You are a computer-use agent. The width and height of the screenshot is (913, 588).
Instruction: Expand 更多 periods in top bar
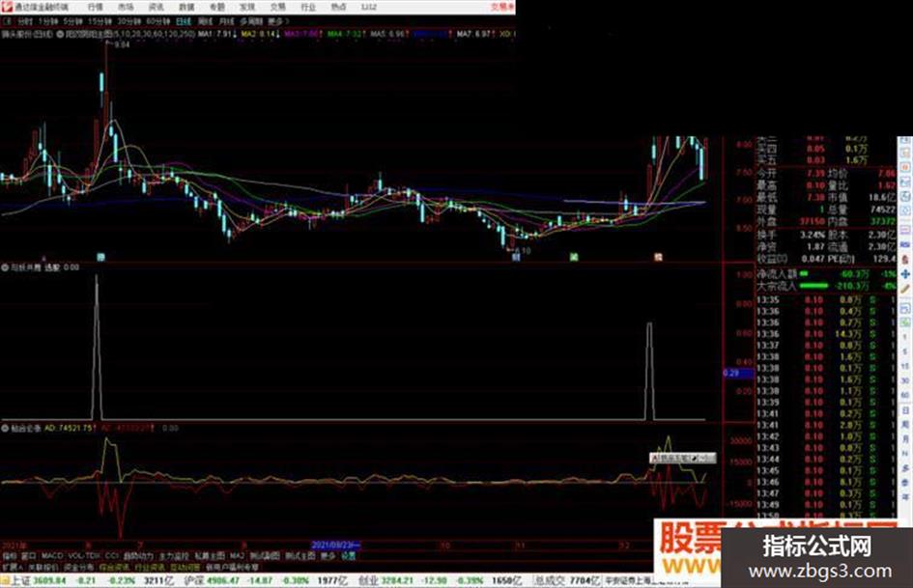tap(277, 21)
